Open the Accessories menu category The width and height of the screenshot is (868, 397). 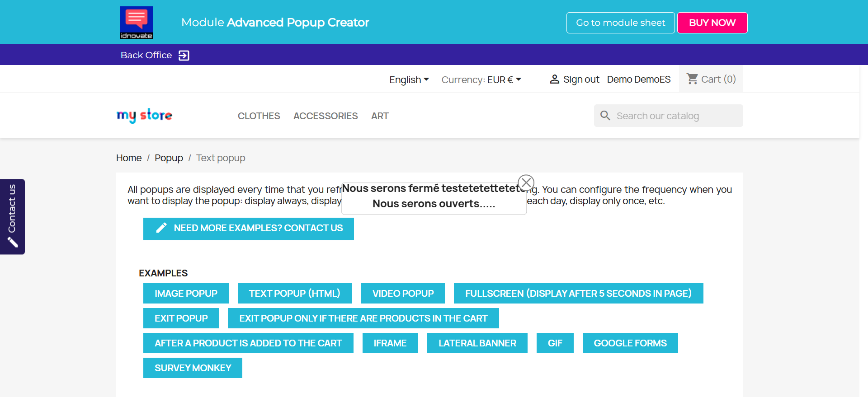(325, 116)
